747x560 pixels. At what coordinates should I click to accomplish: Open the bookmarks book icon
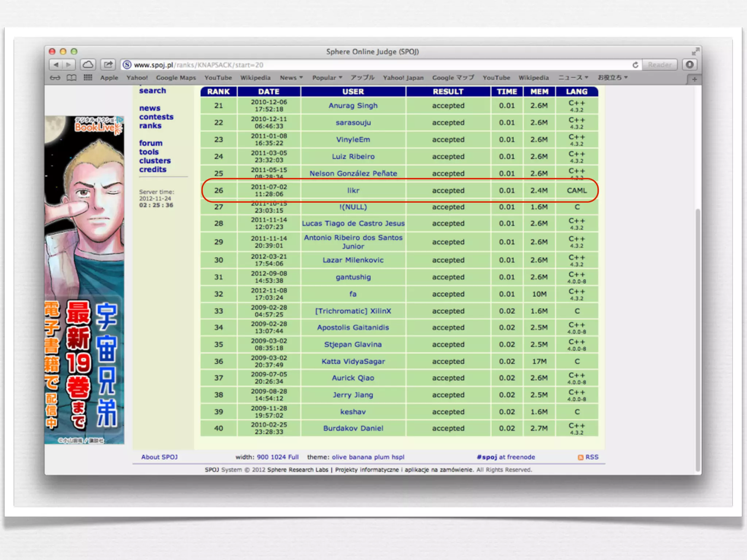pos(71,78)
